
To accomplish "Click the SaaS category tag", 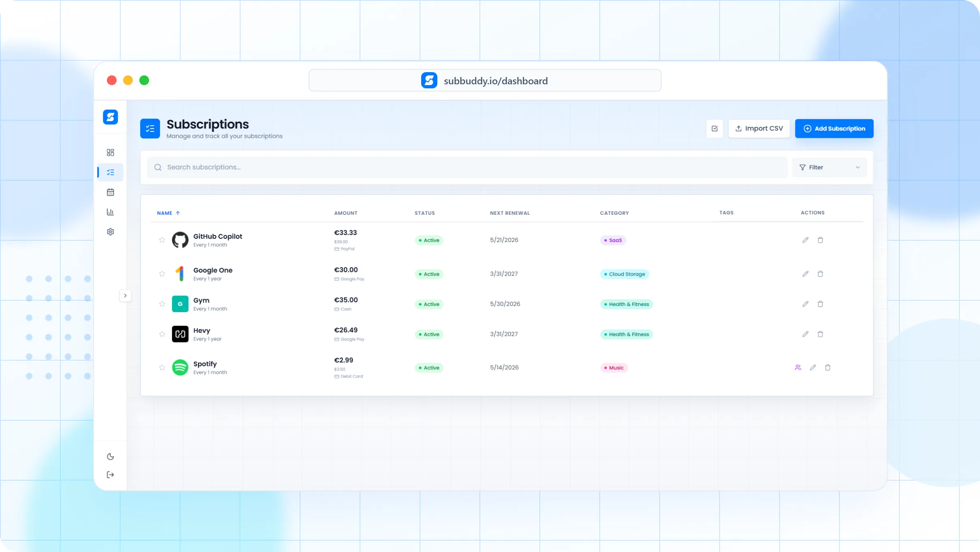I will click(x=613, y=240).
